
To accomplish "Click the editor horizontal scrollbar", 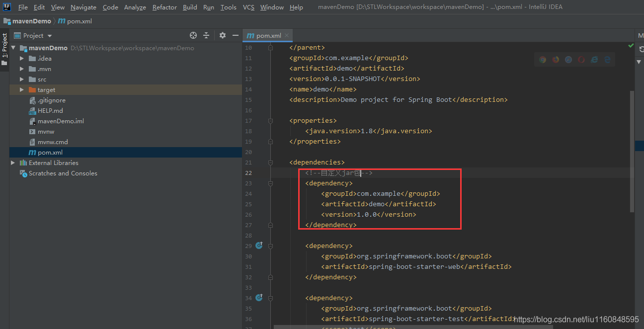I will [x=412, y=327].
